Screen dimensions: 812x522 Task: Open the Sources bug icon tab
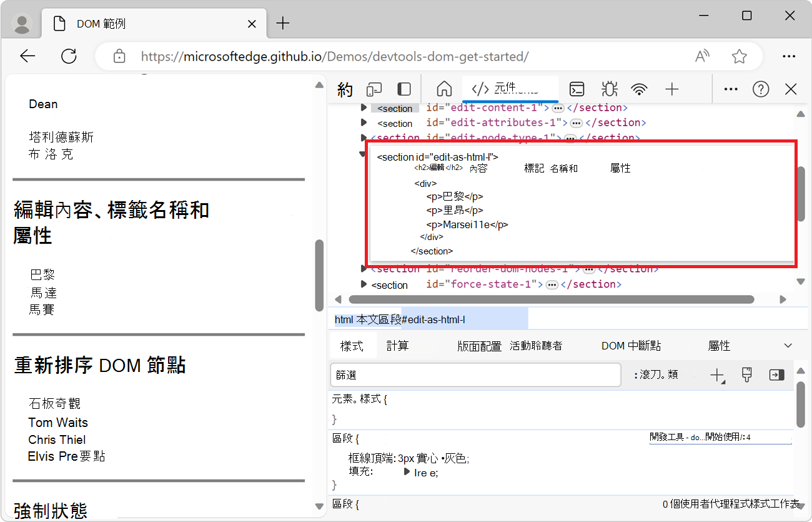(x=609, y=89)
